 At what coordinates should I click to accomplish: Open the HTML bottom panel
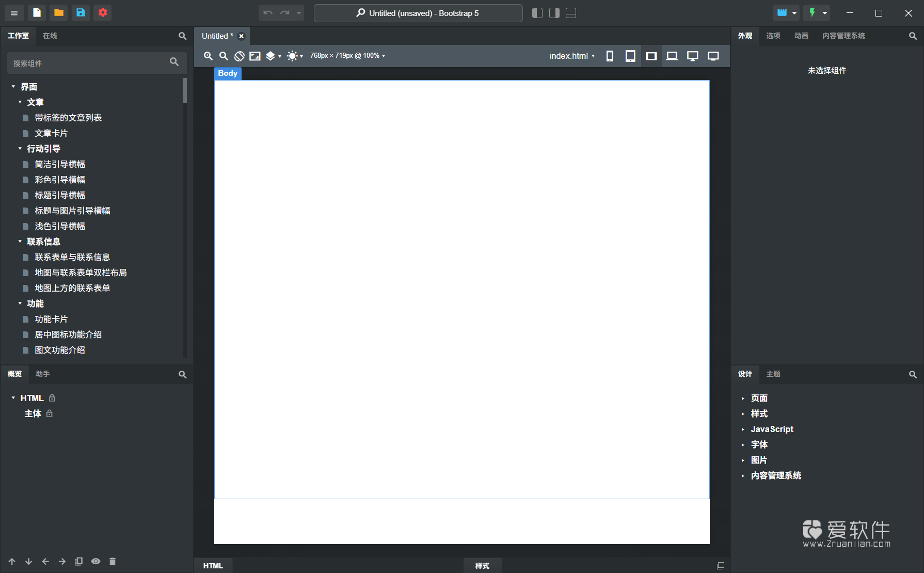pos(213,566)
